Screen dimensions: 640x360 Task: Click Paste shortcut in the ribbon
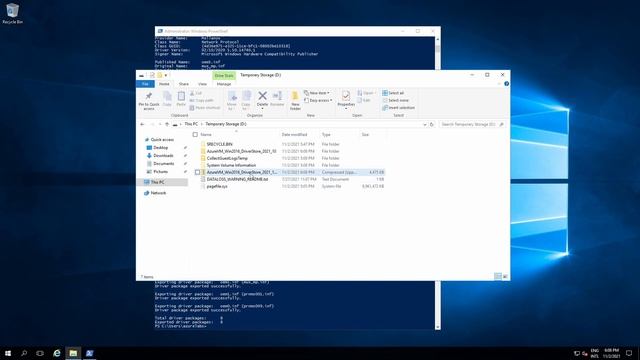(x=205, y=108)
